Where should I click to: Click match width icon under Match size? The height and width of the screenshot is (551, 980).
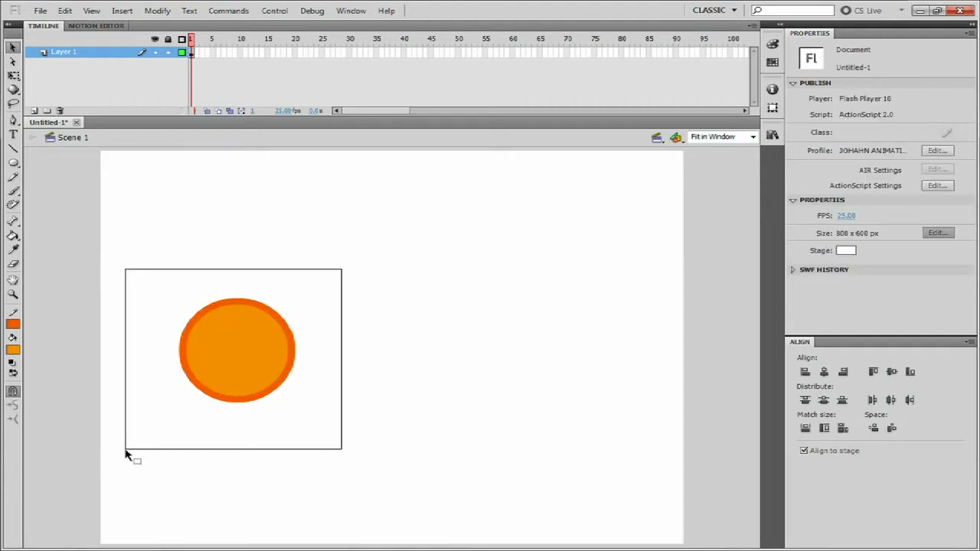click(x=805, y=429)
